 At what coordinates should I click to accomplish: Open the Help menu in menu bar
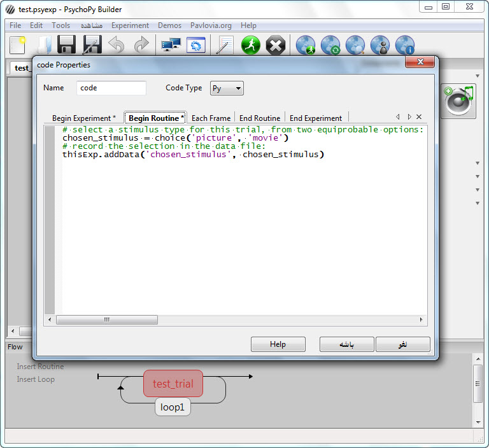pyautogui.click(x=248, y=25)
